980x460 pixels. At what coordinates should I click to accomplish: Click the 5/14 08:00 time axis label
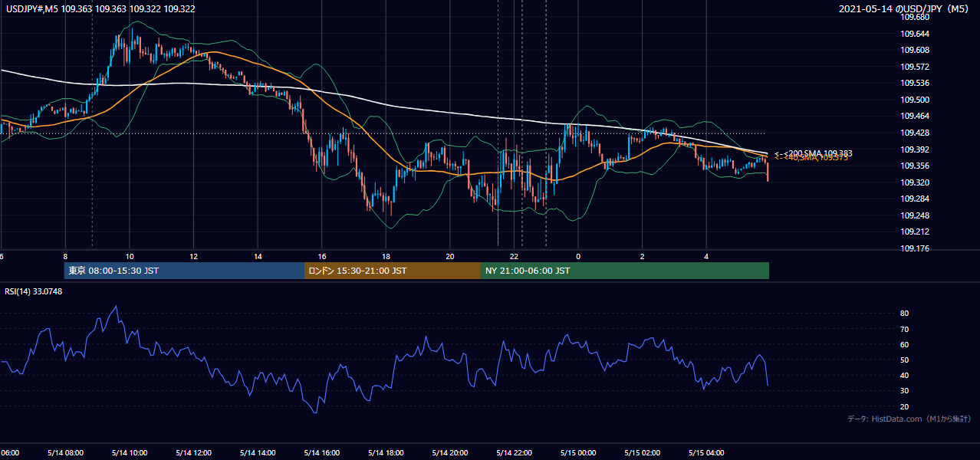coord(65,452)
